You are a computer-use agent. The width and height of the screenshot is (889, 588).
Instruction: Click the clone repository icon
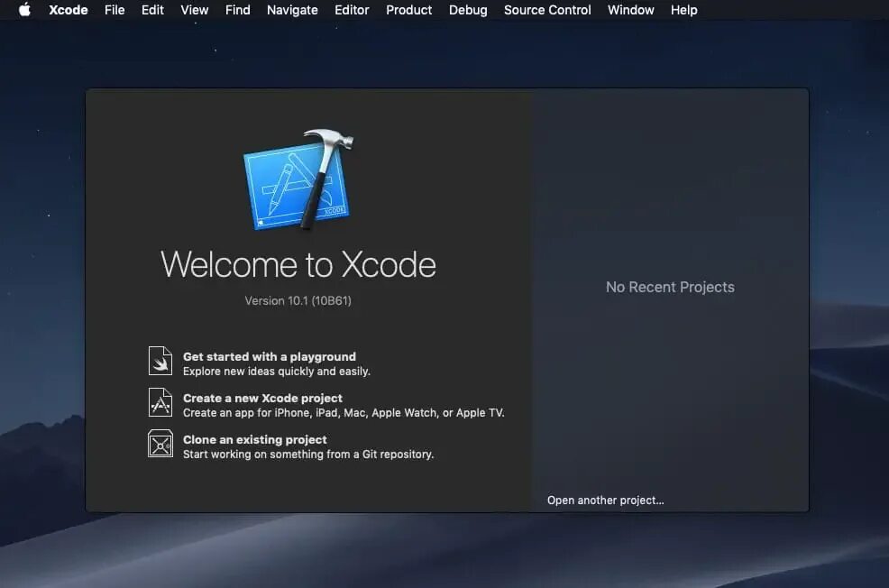pyautogui.click(x=160, y=444)
